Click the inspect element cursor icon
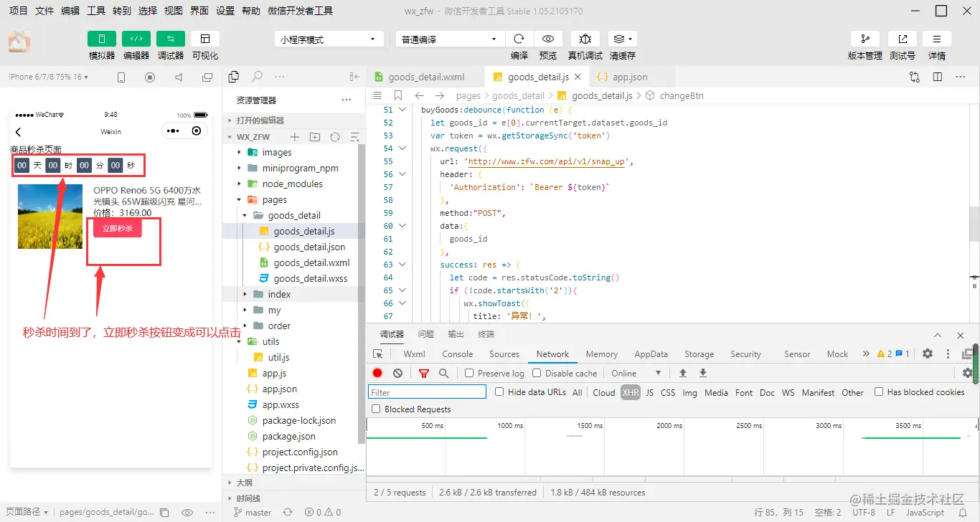This screenshot has height=522, width=980. click(x=378, y=354)
